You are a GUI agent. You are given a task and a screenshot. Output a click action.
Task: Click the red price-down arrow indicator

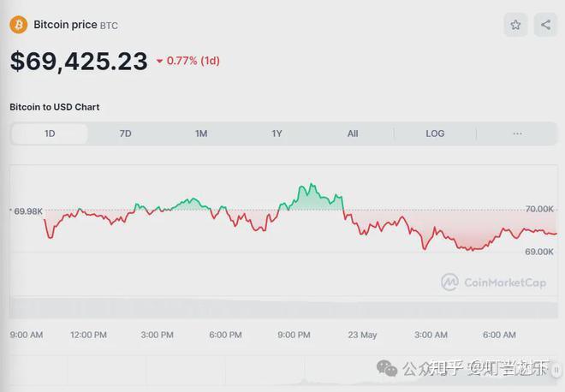[159, 62]
